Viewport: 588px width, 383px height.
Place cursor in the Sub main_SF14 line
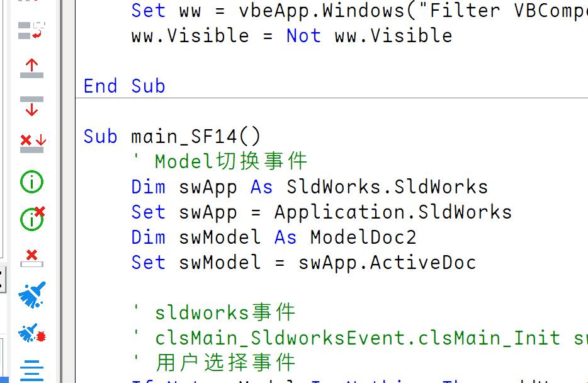tap(189, 135)
